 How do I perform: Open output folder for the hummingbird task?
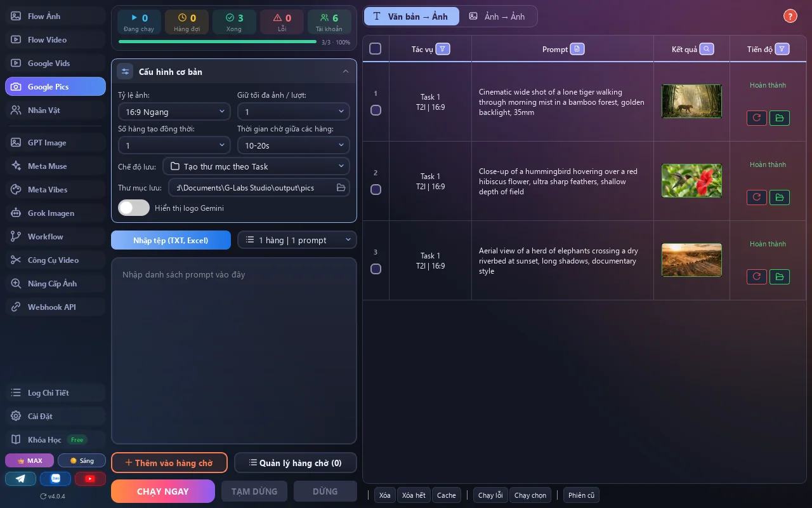point(780,197)
